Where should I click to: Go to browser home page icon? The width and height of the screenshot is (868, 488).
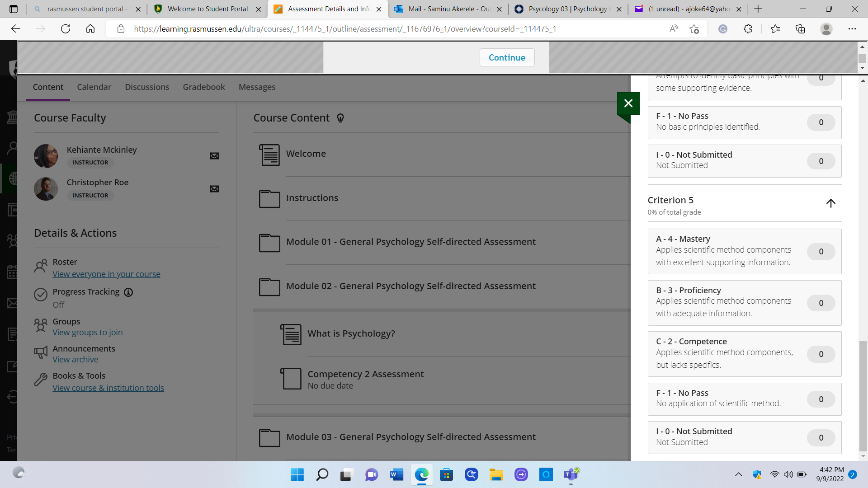90,29
